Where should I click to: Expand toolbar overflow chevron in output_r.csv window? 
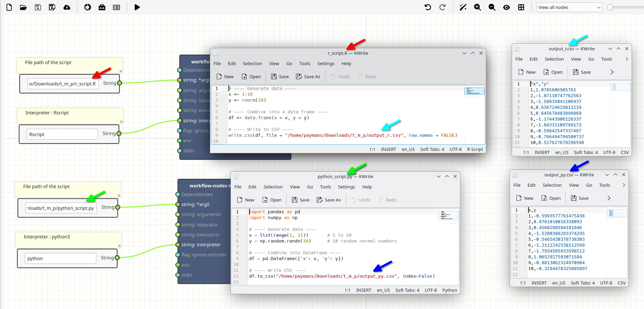coord(612,72)
